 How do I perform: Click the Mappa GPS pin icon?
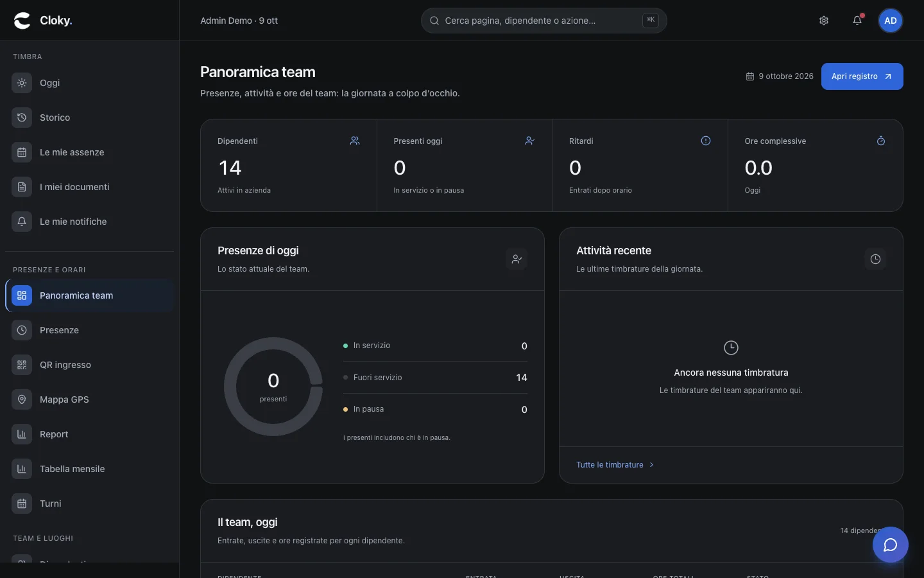click(22, 399)
